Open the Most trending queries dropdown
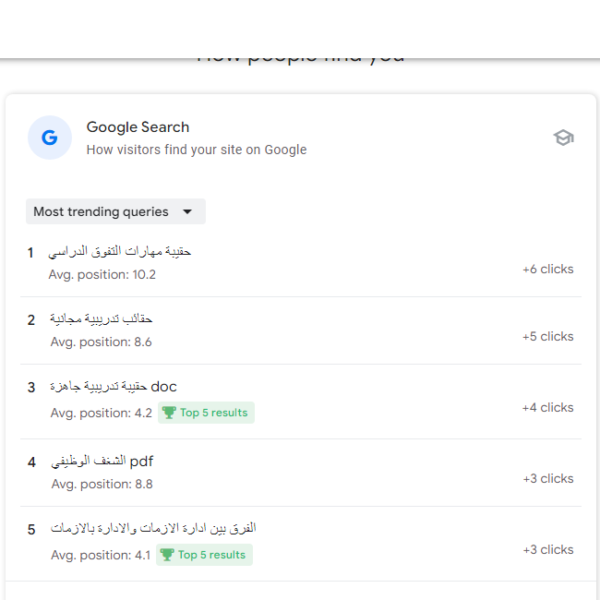Image resolution: width=600 pixels, height=600 pixels. tap(116, 211)
